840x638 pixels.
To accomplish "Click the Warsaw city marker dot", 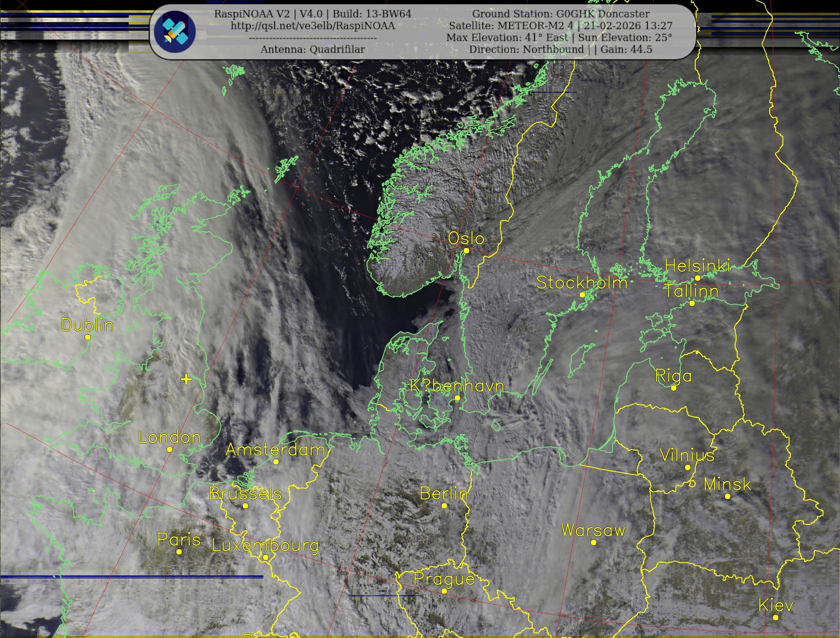I will coord(593,543).
